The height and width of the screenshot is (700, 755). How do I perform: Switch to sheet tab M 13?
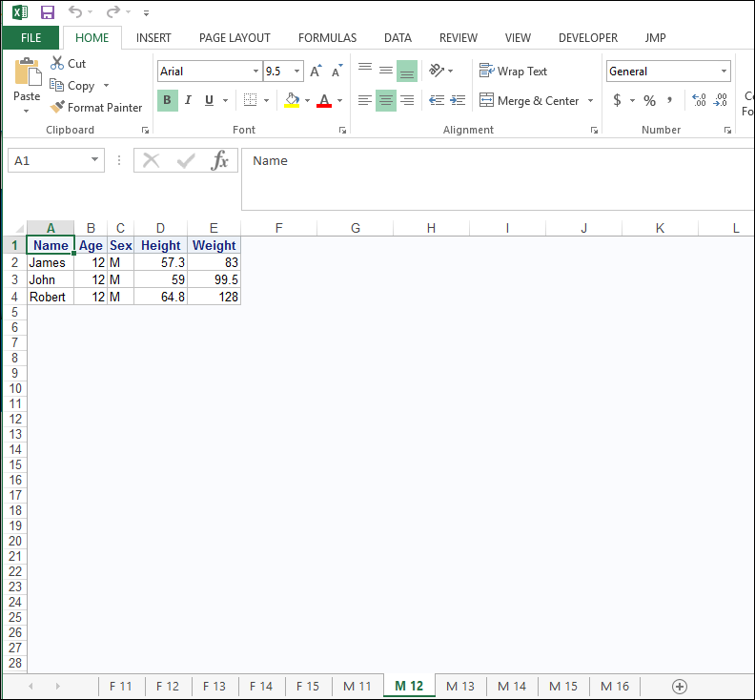[459, 686]
